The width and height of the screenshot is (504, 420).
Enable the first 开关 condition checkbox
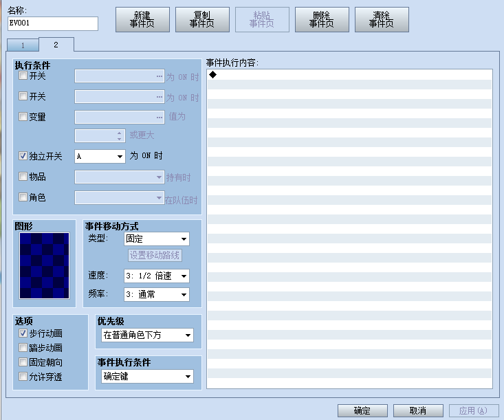click(23, 76)
